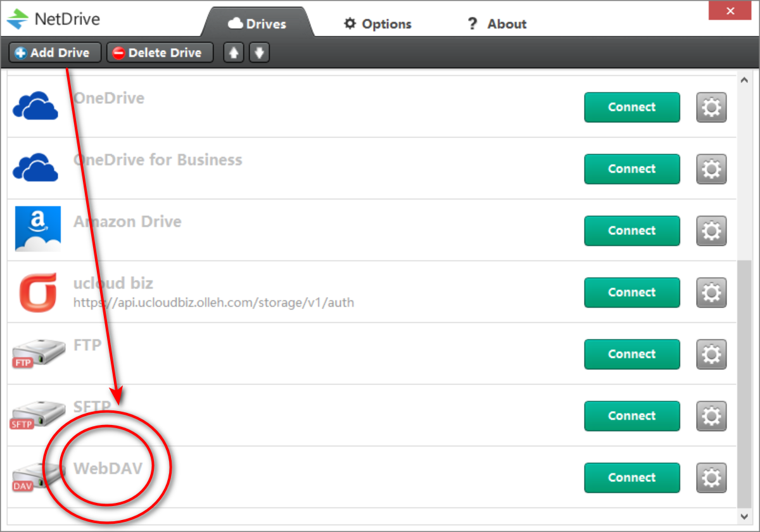Select the OneDrive for Business cloud icon
760x532 pixels.
click(35, 167)
